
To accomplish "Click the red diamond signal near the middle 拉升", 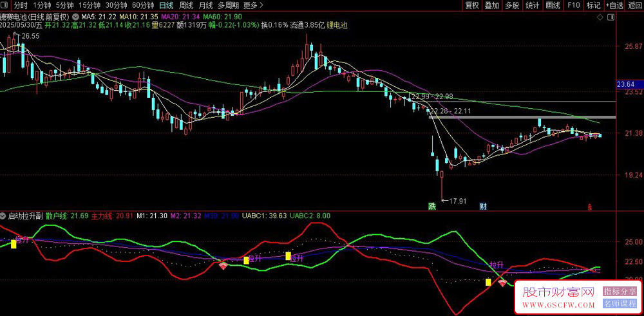I will pos(223,266).
